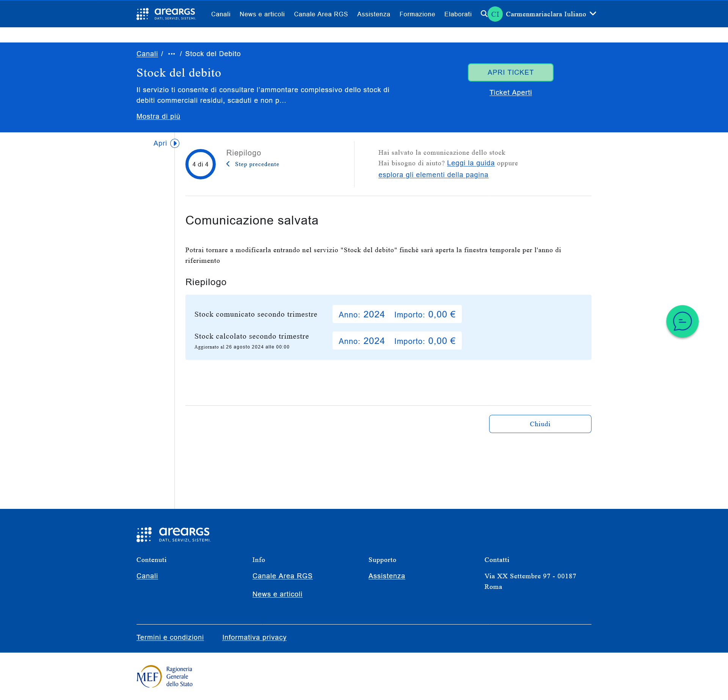Open the Leggi la guida link

pos(471,163)
